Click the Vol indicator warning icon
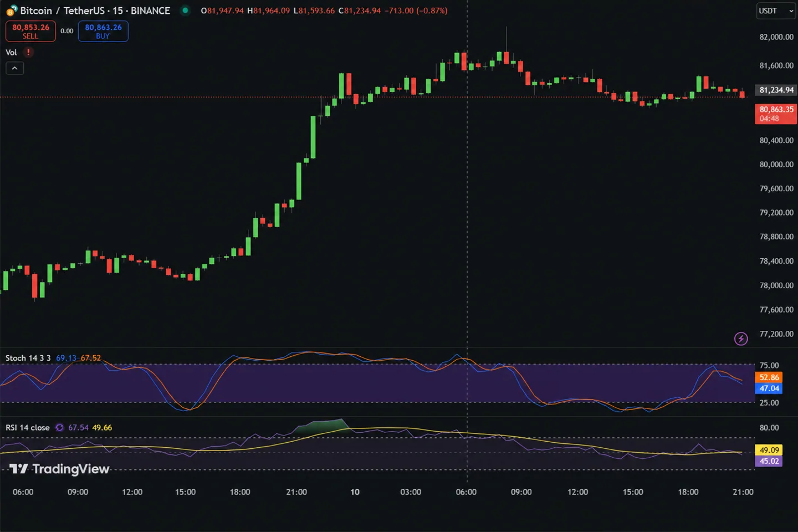Viewport: 798px width, 532px height. tap(28, 52)
